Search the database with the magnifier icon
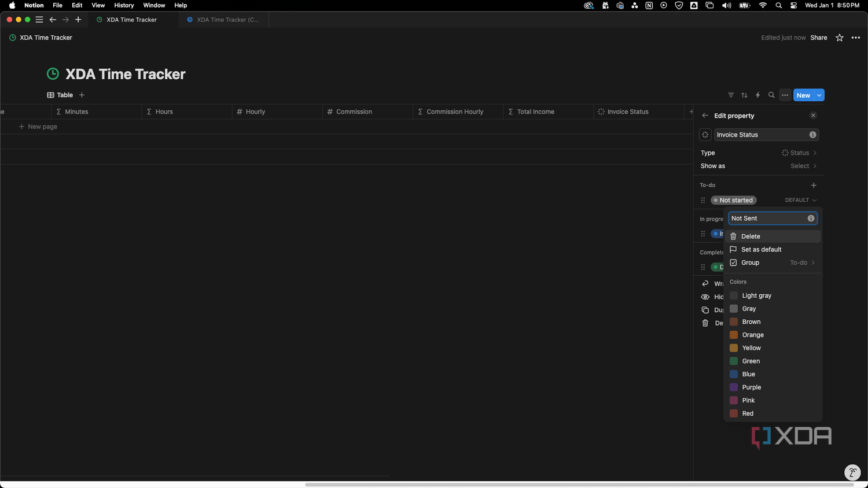The width and height of the screenshot is (868, 488). coord(771,95)
